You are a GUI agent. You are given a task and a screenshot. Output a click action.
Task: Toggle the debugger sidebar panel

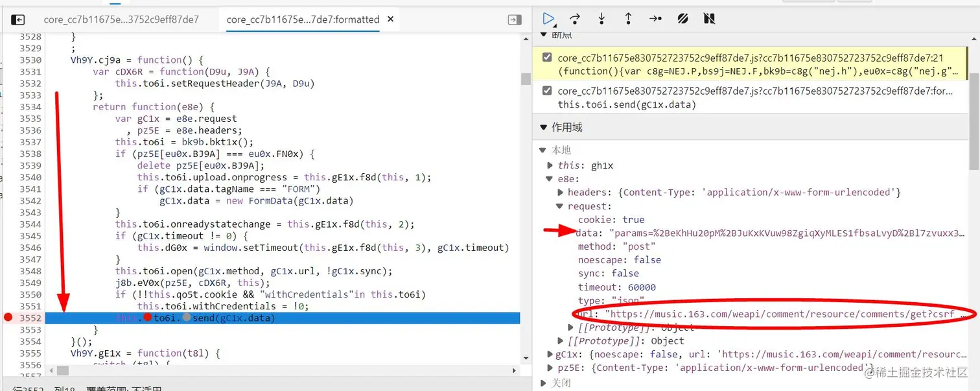pyautogui.click(x=515, y=20)
